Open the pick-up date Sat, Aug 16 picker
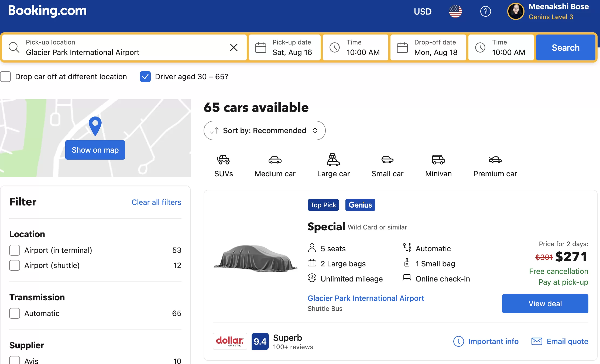 pyautogui.click(x=285, y=47)
